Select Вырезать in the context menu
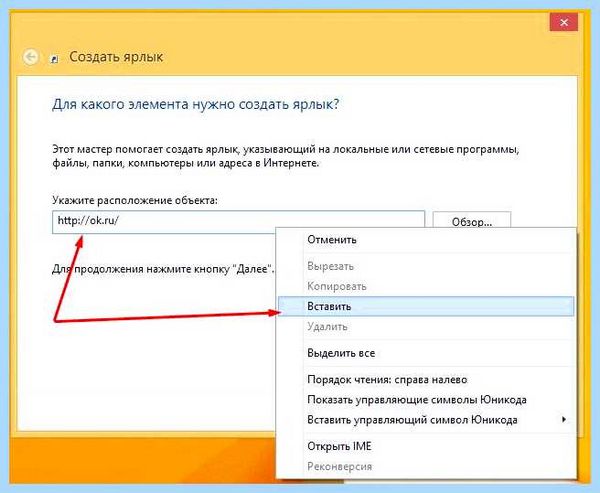This screenshot has height=493, width=600. coord(426,266)
